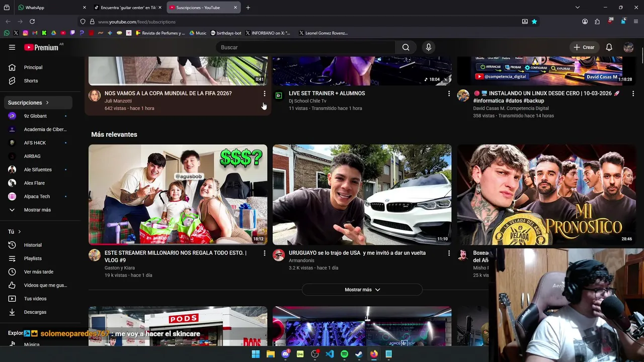Open URUGUAYO BMW video thumbnail
The width and height of the screenshot is (644, 362).
(362, 195)
